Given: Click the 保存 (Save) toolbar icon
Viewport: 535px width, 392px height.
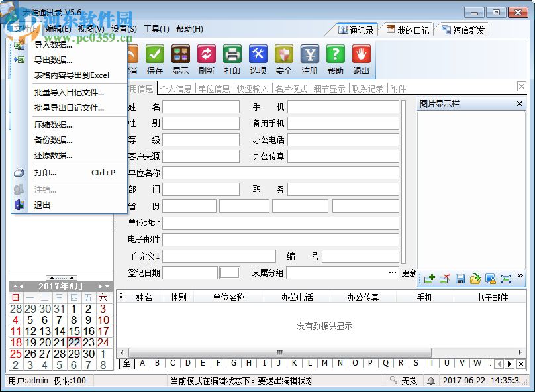Looking at the screenshot, I should 154,53.
